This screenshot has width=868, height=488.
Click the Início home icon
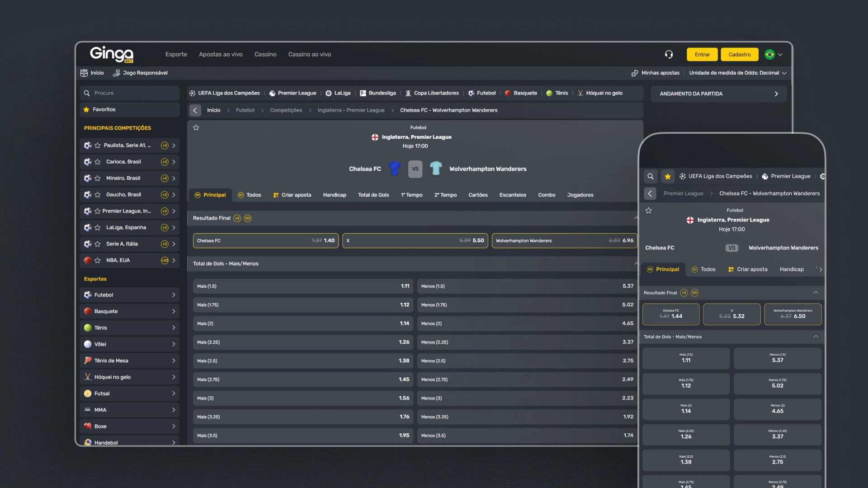tap(84, 73)
